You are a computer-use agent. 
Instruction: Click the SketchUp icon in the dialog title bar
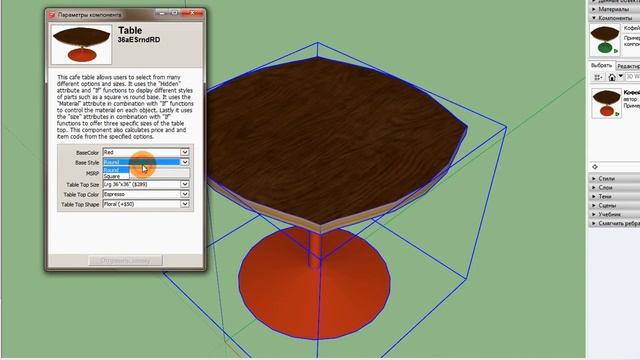[52, 15]
